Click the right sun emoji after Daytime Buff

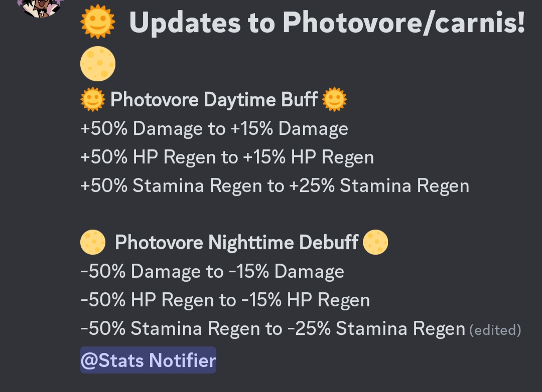click(x=333, y=99)
